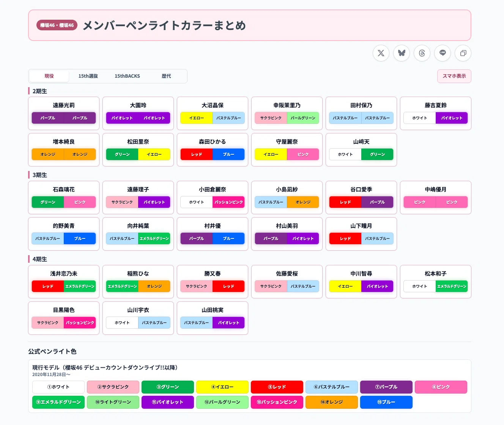Viewport: 504px width, 425px height.
Task: Click 村山美羽's バイオレット color chip
Action: coord(303,238)
